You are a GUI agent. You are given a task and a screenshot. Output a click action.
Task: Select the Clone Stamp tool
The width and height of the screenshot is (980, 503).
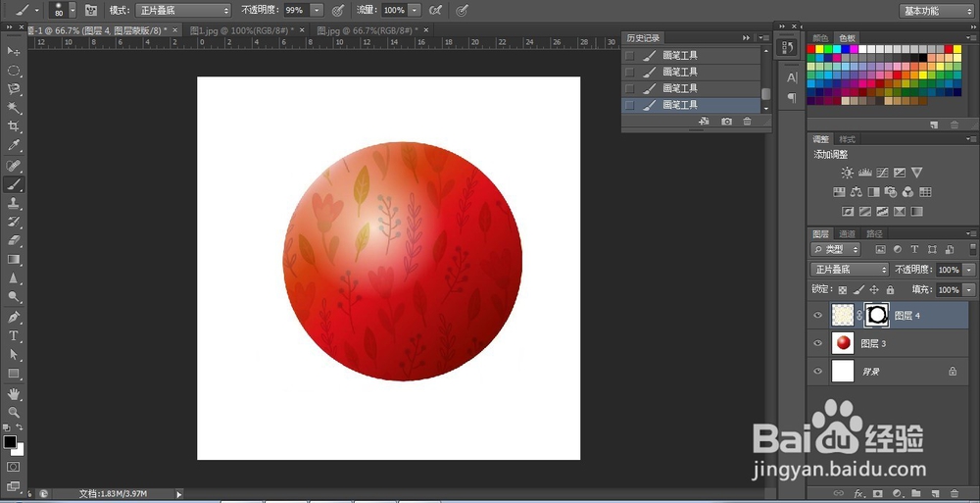click(x=14, y=203)
